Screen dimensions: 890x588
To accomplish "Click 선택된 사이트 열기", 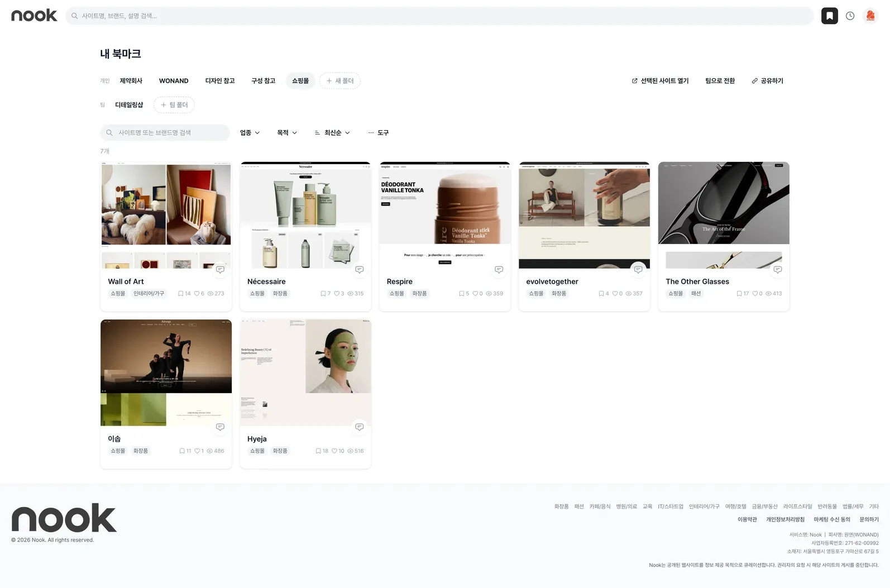I will pos(660,81).
